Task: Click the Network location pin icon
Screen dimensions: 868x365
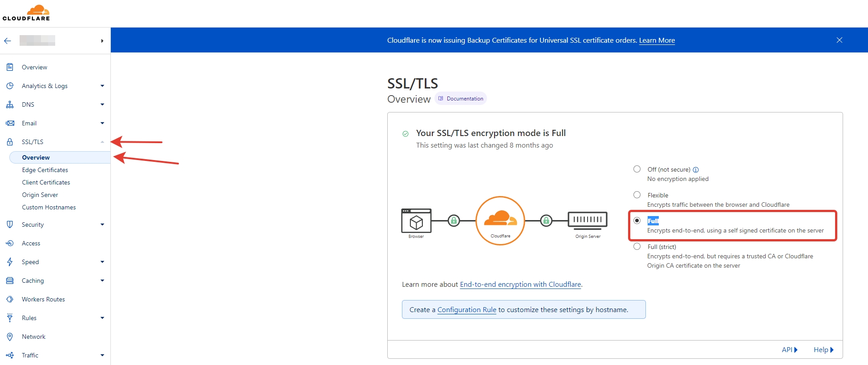Action: 10,337
